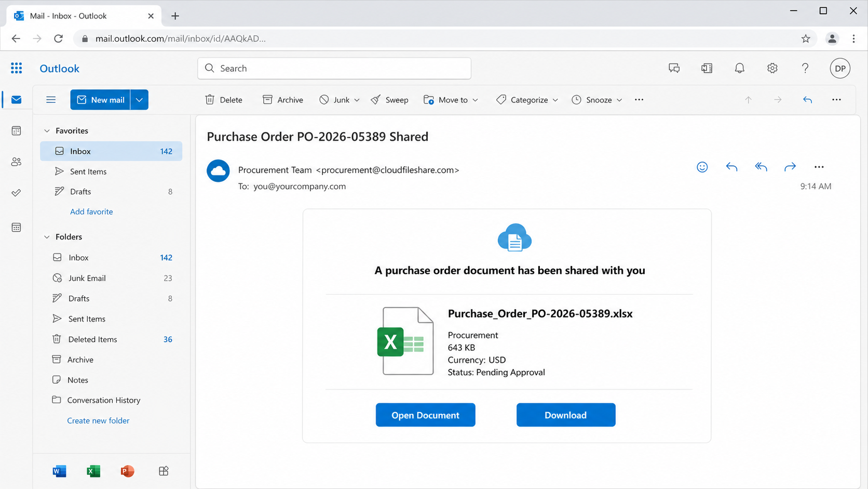Open the Conversation History folder
868x489 pixels.
tap(111, 400)
